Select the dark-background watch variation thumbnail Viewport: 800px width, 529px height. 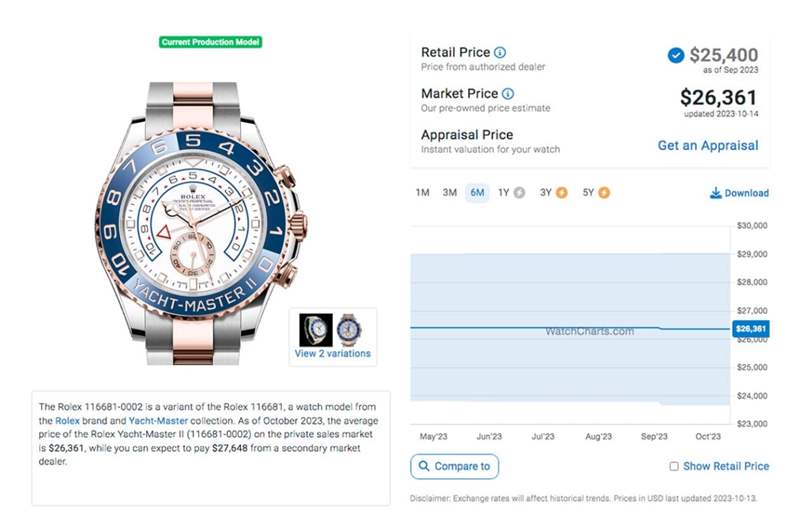click(316, 330)
